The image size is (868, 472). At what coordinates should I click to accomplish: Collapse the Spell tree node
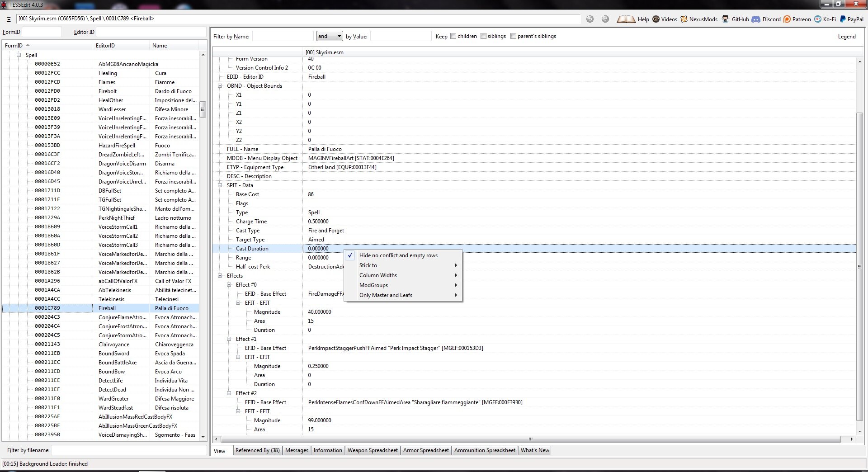click(x=19, y=55)
